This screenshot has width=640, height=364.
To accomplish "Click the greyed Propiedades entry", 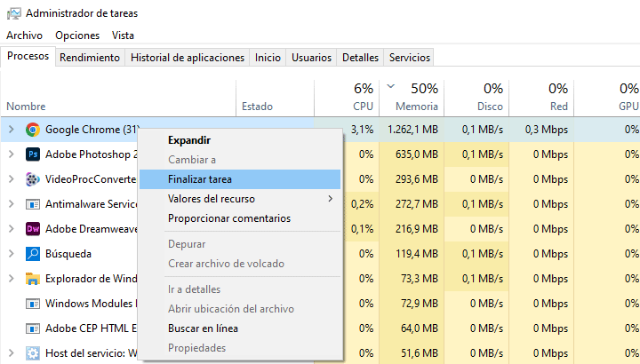I will pos(240,348).
